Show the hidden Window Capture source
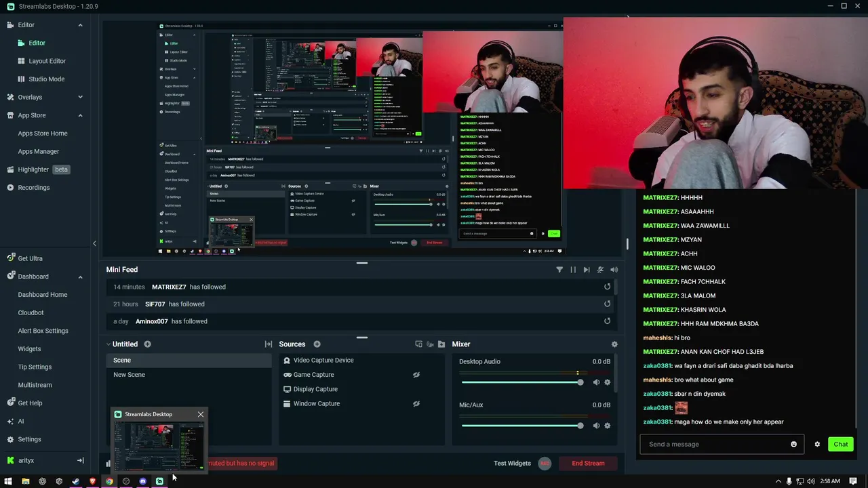868x488 pixels. pyautogui.click(x=416, y=403)
